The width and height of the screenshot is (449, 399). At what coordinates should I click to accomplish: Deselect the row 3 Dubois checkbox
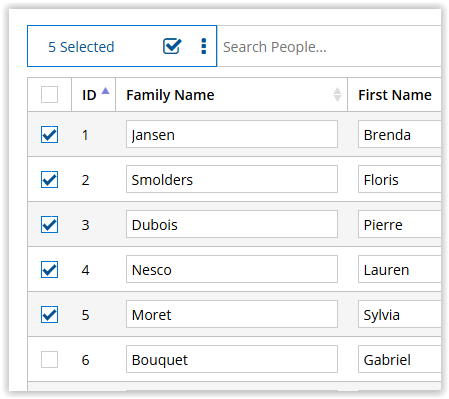tap(49, 224)
